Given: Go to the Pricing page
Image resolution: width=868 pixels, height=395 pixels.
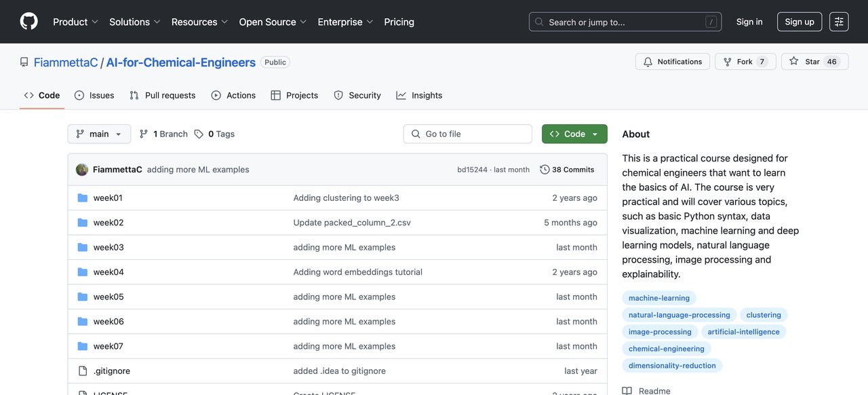Looking at the screenshot, I should [x=399, y=22].
